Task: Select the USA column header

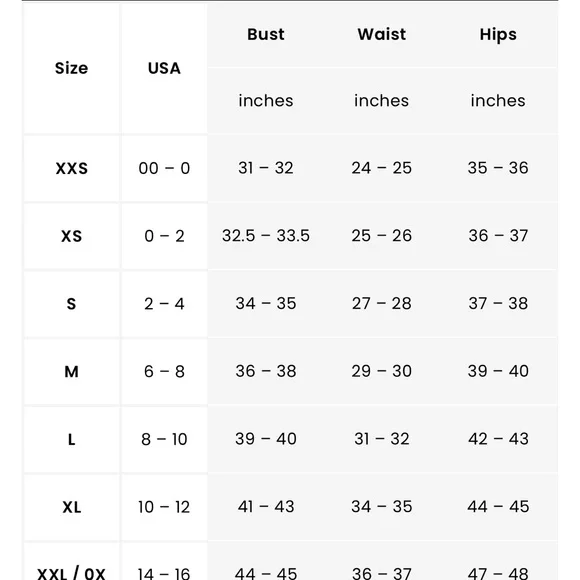Action: (x=164, y=68)
